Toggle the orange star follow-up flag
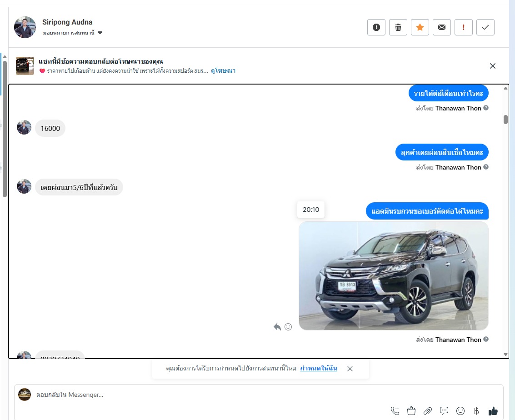 tap(420, 27)
